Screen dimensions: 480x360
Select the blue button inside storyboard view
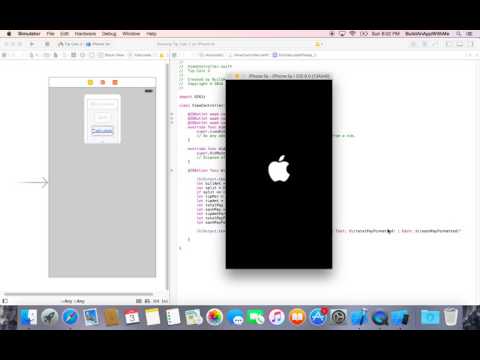[102, 131]
